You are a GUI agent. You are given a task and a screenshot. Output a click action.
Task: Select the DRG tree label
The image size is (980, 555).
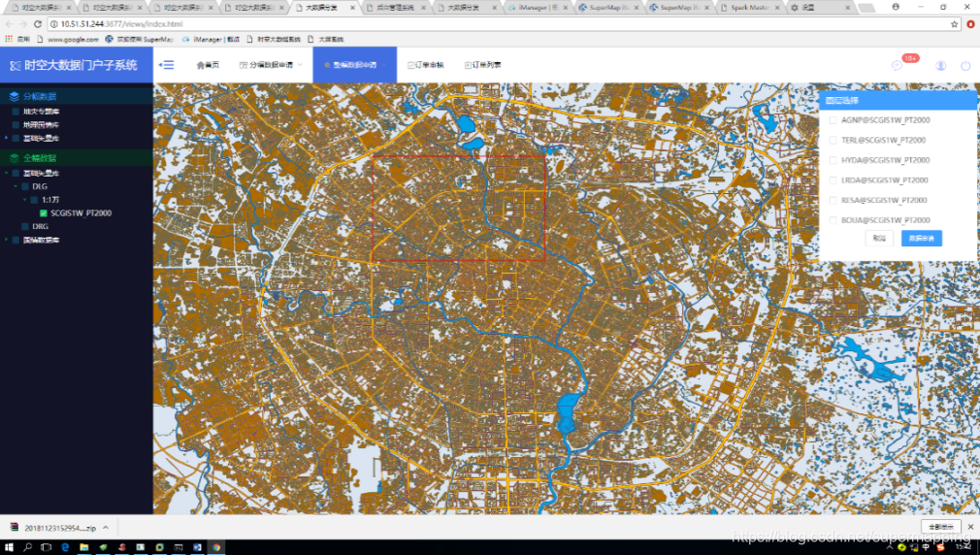pos(40,226)
